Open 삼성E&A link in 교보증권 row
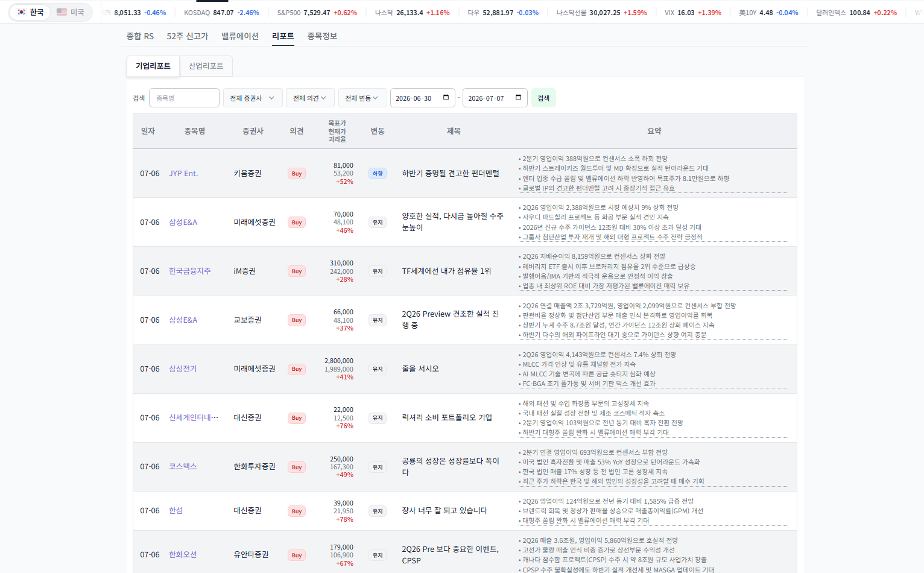Viewport: 924px width, 573px height. (183, 320)
